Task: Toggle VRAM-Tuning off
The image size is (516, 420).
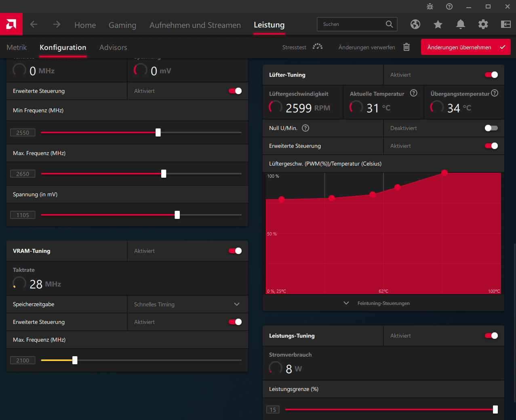Action: 235,251
